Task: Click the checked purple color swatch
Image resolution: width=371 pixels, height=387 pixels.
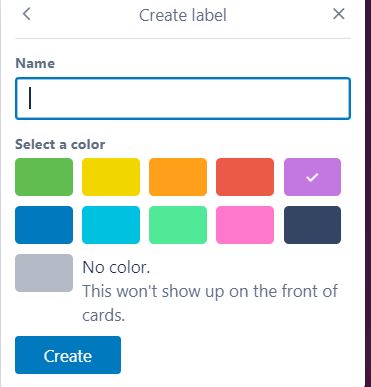Action: point(312,177)
